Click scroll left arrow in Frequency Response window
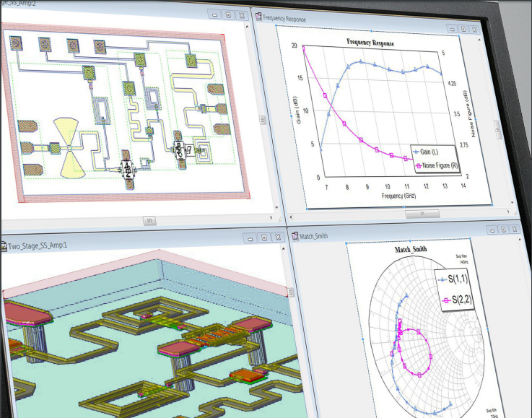Image resolution: width=532 pixels, height=418 pixels. pos(291,217)
